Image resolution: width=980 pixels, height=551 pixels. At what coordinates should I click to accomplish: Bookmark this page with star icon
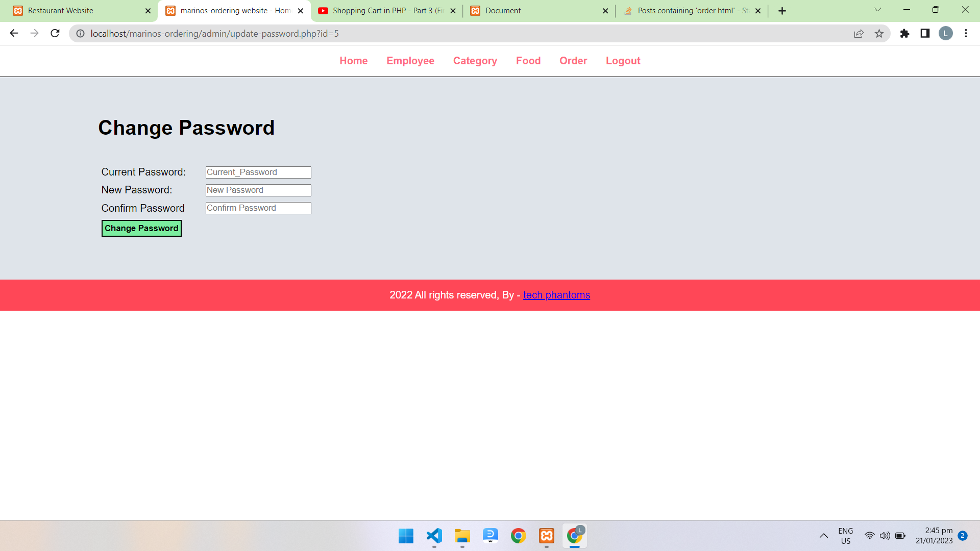point(879,34)
